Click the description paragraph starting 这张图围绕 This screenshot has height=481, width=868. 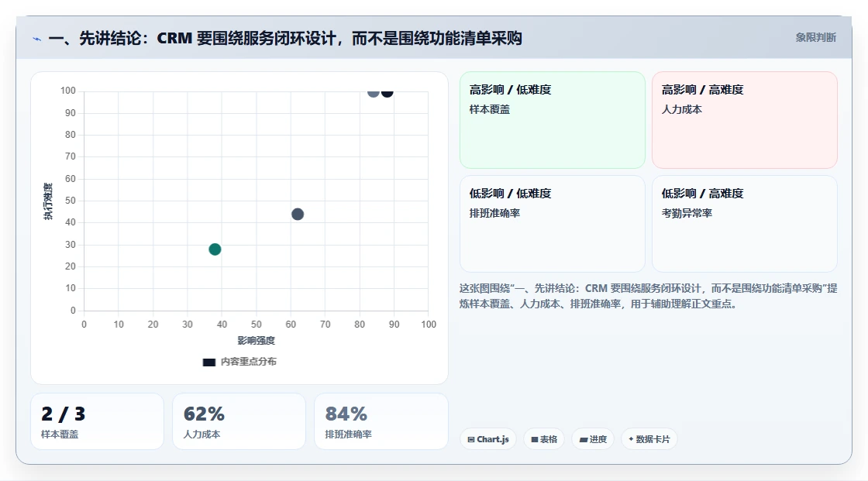tap(648, 296)
